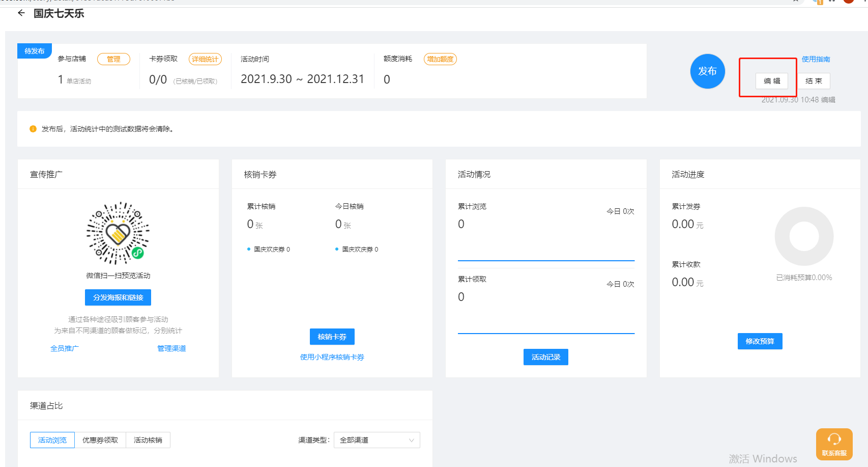Click the 结束 button
868x467 pixels.
coord(813,81)
